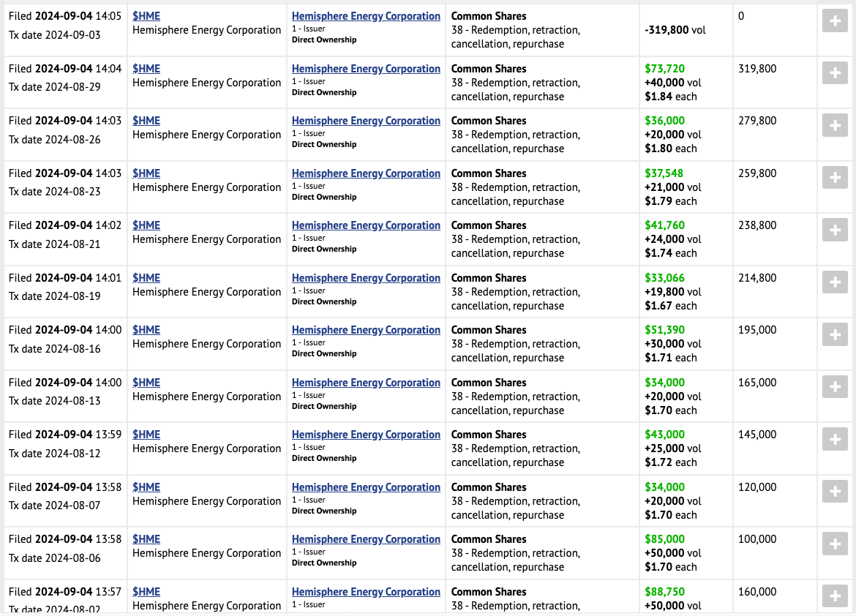Select the $41,760 transaction amount
The height and width of the screenshot is (616, 856).
coord(664,225)
